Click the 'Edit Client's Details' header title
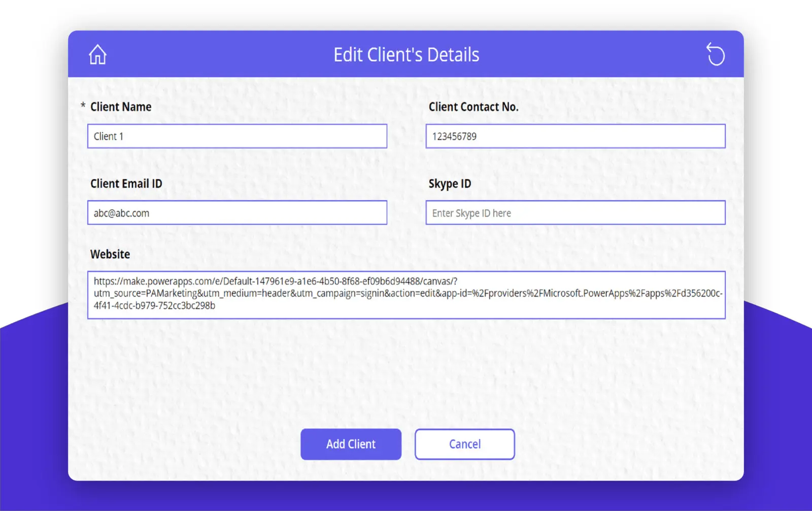The image size is (812, 511). 406,55
